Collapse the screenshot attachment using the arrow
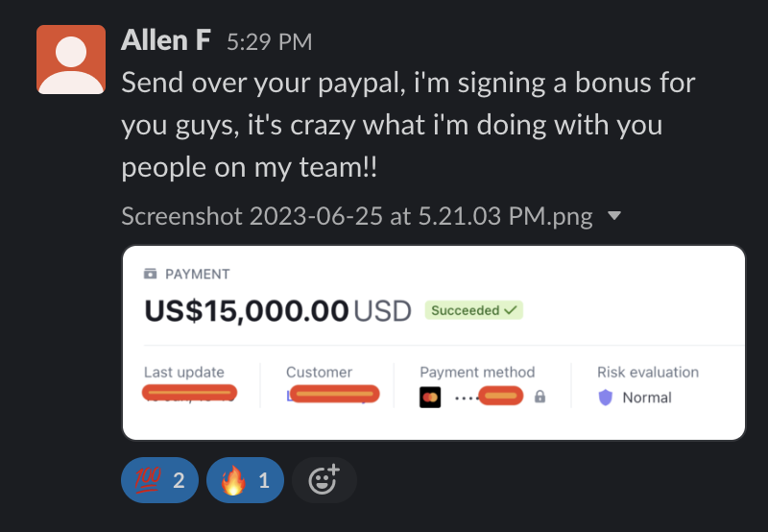This screenshot has width=768, height=532. [x=613, y=215]
